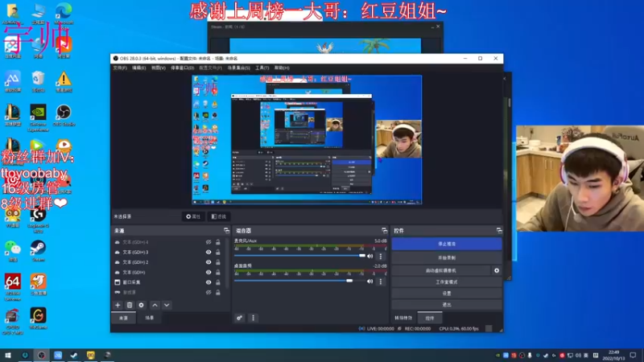Open taskbar clock showing 22:49
The image size is (644, 362).
click(613, 355)
